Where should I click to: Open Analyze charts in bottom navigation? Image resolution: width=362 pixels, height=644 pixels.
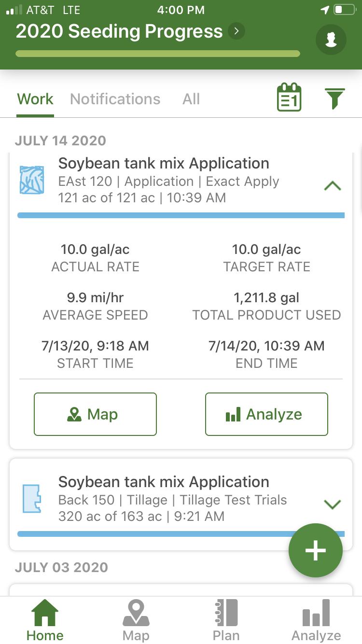point(316,620)
